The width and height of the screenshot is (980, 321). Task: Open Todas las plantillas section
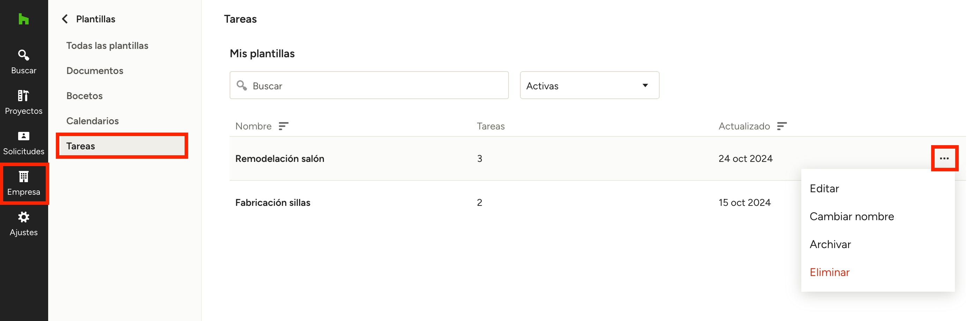pyautogui.click(x=107, y=46)
